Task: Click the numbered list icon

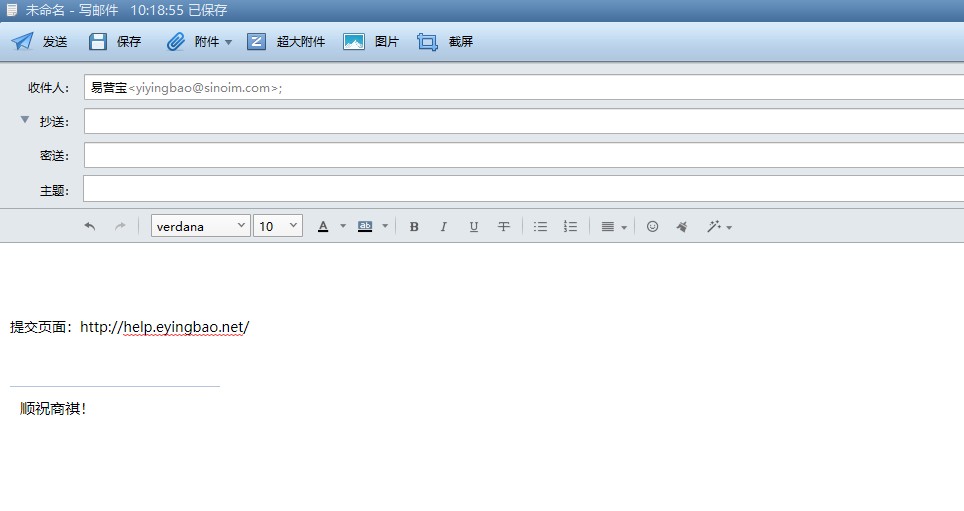Action: click(x=571, y=226)
